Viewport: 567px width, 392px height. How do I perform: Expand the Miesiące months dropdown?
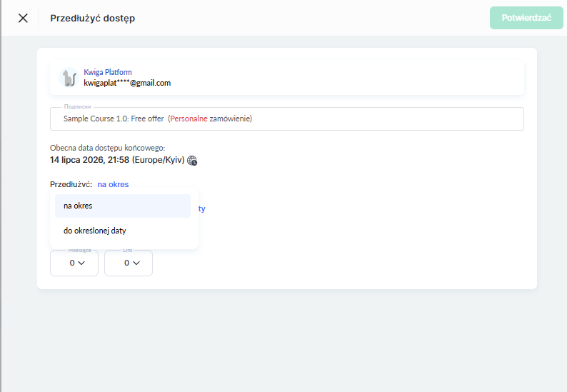pos(74,263)
